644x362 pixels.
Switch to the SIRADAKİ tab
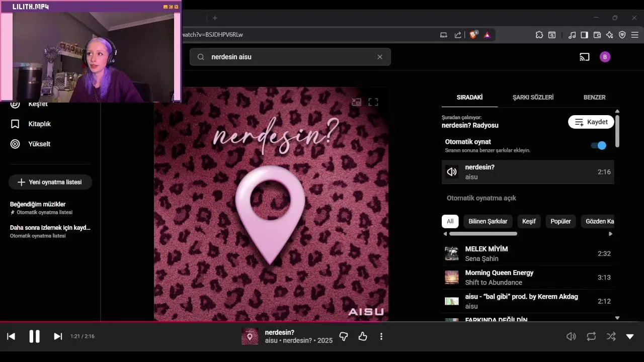469,97
